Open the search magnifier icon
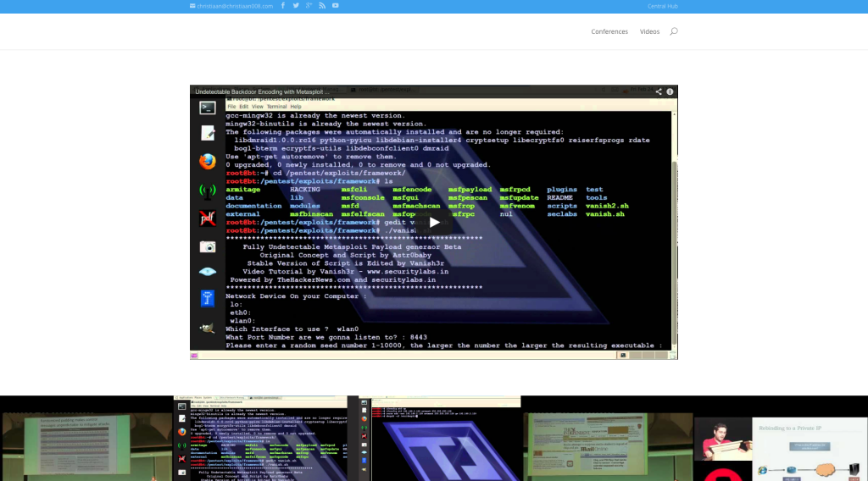Image resolution: width=868 pixels, height=481 pixels. click(674, 31)
